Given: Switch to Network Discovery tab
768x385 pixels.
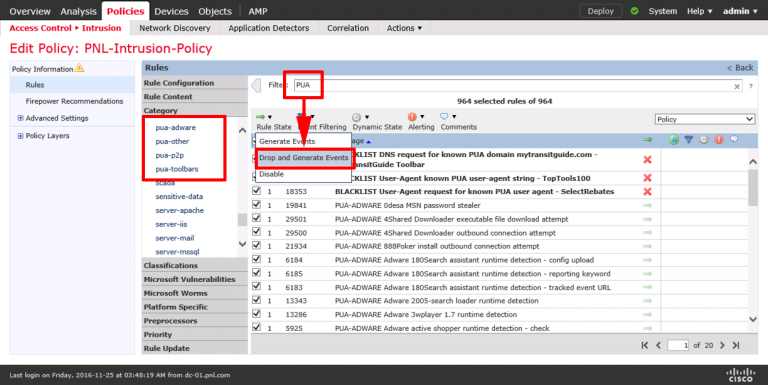Looking at the screenshot, I should (175, 28).
